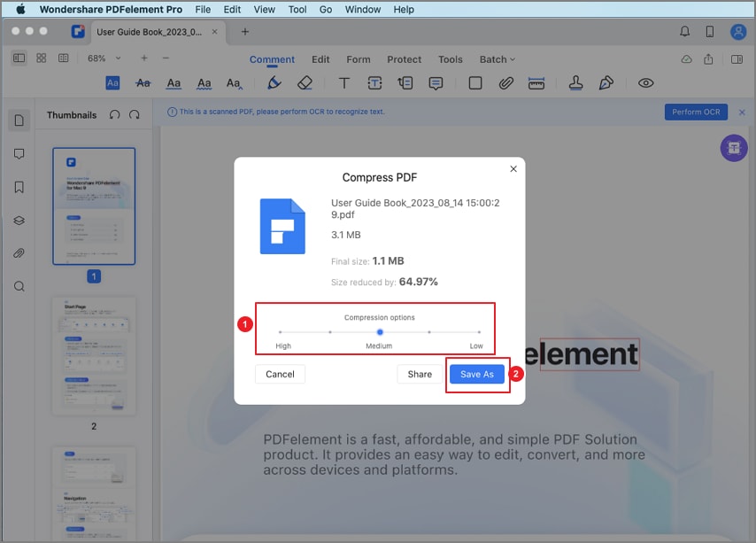
Task: Select the rectangle shape tool
Action: point(475,83)
